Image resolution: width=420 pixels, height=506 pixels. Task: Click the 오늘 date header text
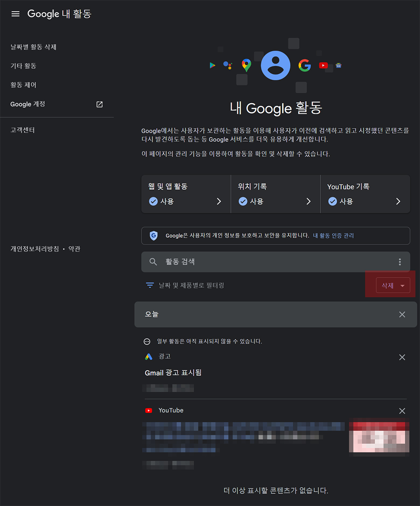152,315
